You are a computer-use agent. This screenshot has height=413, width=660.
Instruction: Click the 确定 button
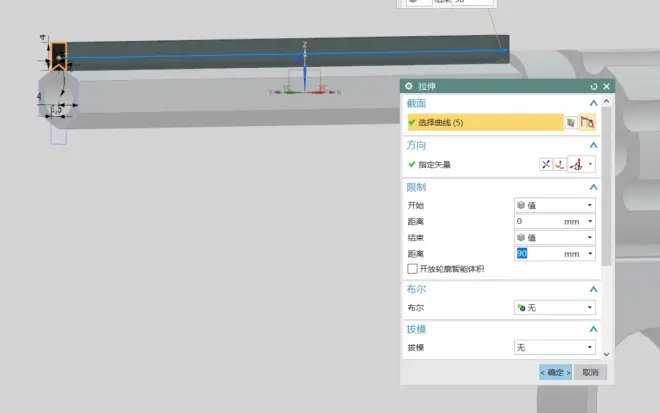pyautogui.click(x=555, y=372)
